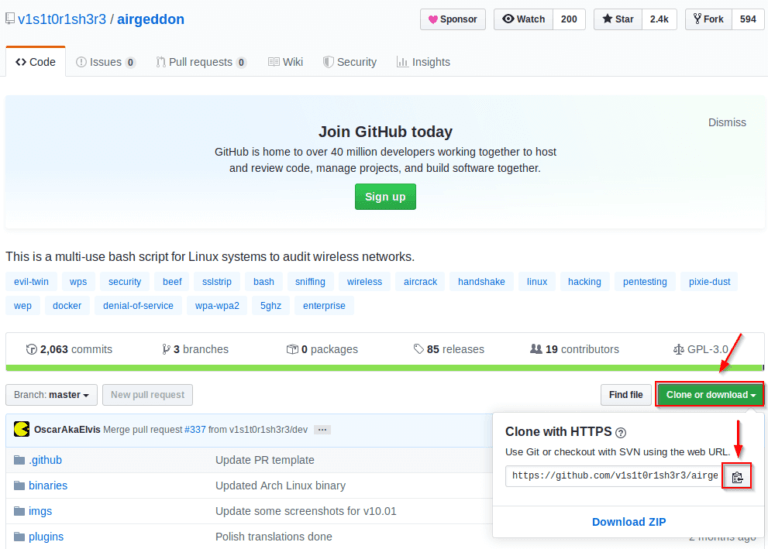This screenshot has width=768, height=549.
Task: Select the clone URL text field
Action: point(614,477)
